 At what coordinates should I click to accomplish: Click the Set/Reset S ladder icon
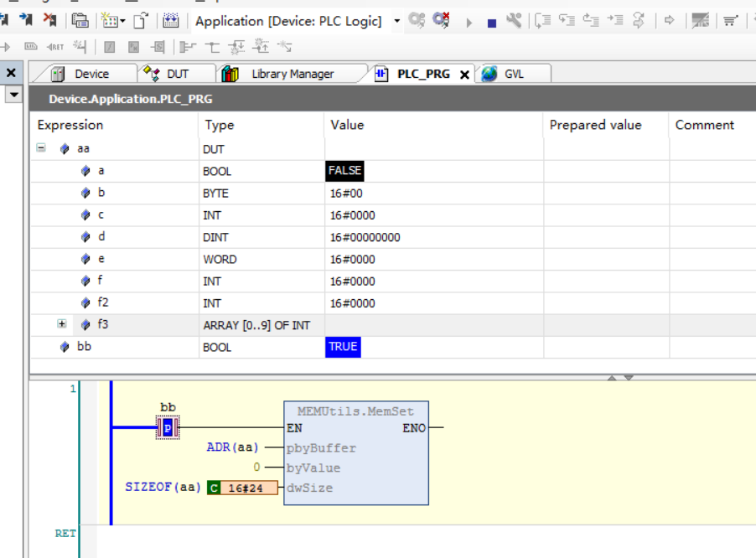click(x=158, y=47)
